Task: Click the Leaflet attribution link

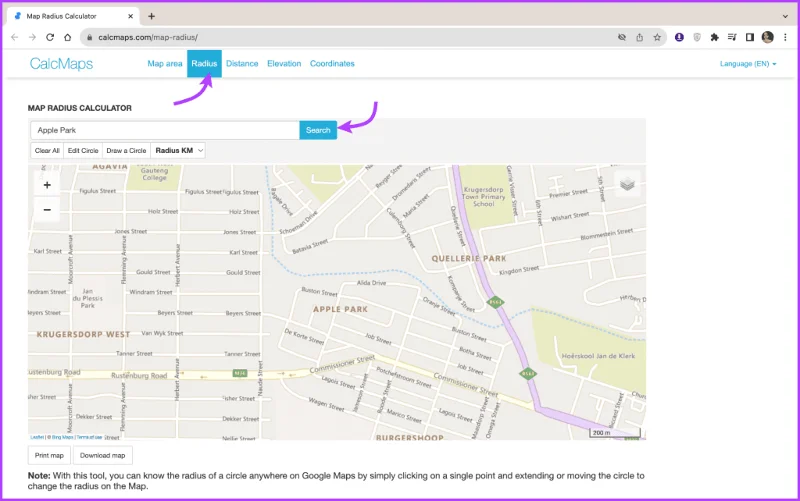Action: pos(37,437)
